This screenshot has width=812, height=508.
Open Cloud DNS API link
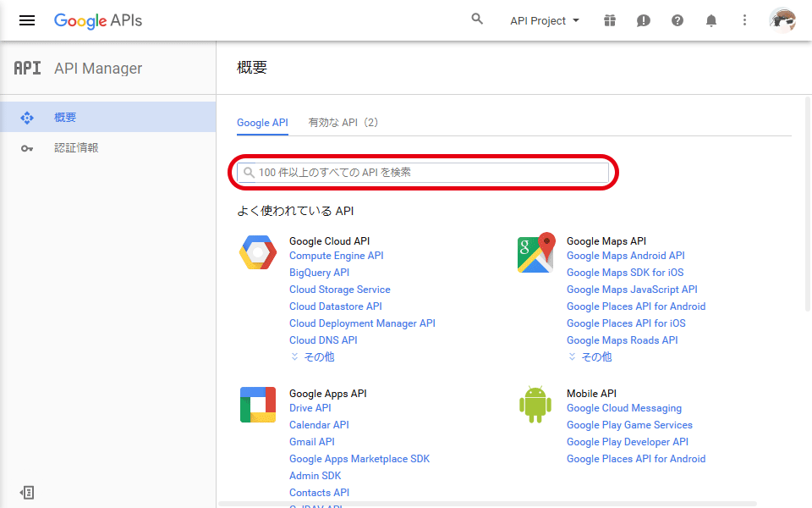pyautogui.click(x=323, y=340)
